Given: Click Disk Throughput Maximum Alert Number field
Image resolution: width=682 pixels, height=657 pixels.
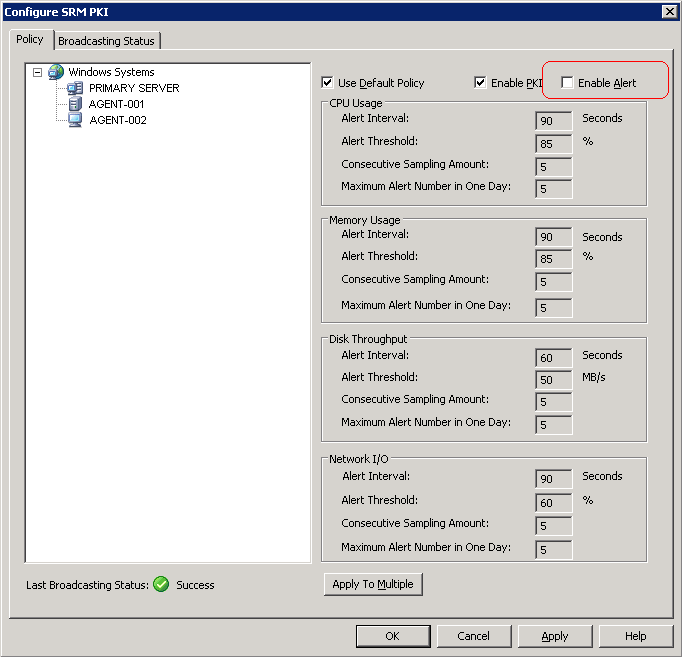Looking at the screenshot, I should (x=554, y=425).
